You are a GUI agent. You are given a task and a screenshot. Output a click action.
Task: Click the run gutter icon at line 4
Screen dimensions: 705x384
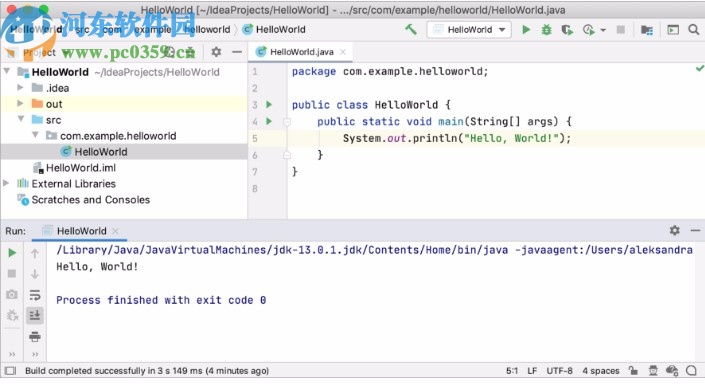[x=269, y=121]
